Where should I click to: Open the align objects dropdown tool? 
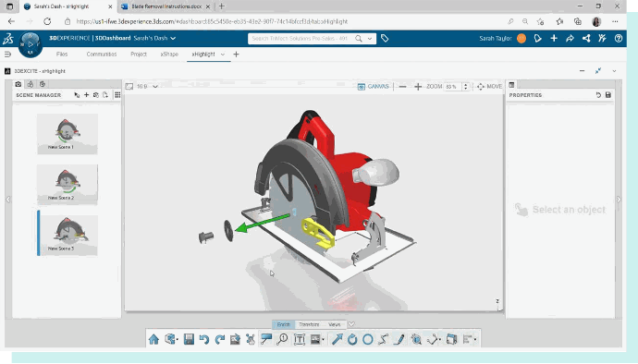click(470, 339)
